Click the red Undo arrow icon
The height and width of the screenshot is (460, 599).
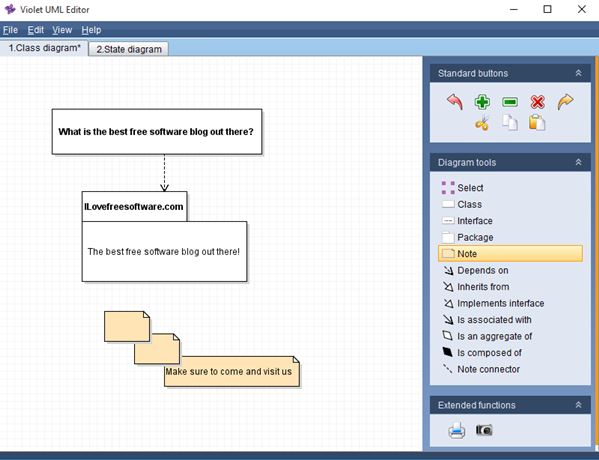[x=455, y=102]
